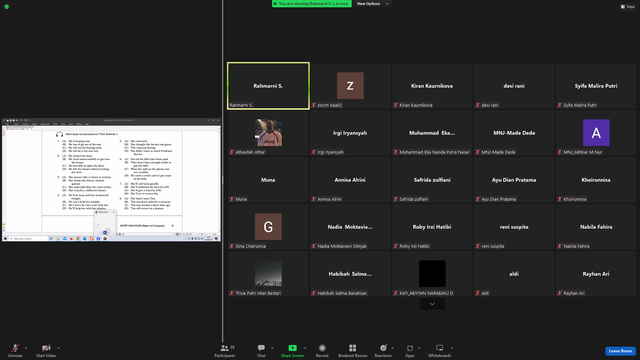Viewport: 640px width, 360px height.
Task: Select Ayu Dian Pratama participant tile
Action: point(514,180)
